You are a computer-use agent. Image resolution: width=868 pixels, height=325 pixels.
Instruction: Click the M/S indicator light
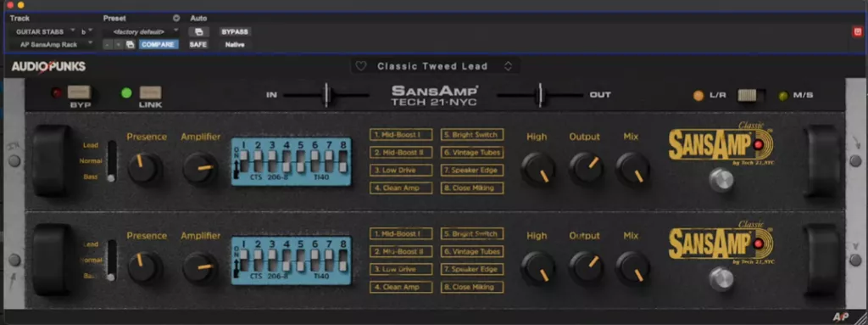coord(783,95)
